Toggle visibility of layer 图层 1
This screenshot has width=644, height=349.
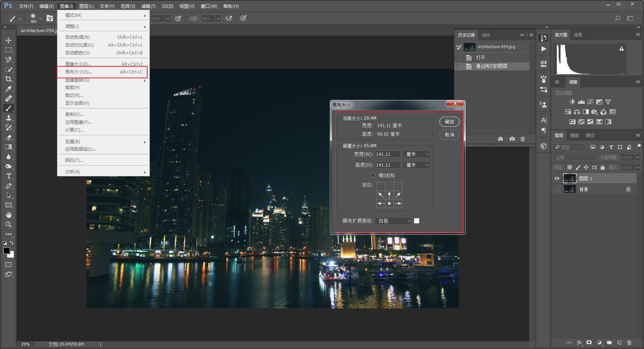coord(557,179)
